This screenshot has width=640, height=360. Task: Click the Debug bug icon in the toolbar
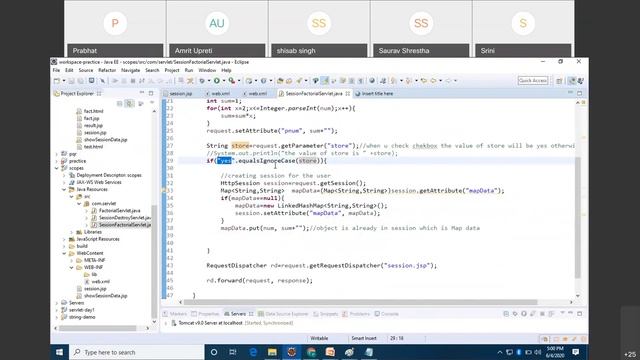(202, 81)
